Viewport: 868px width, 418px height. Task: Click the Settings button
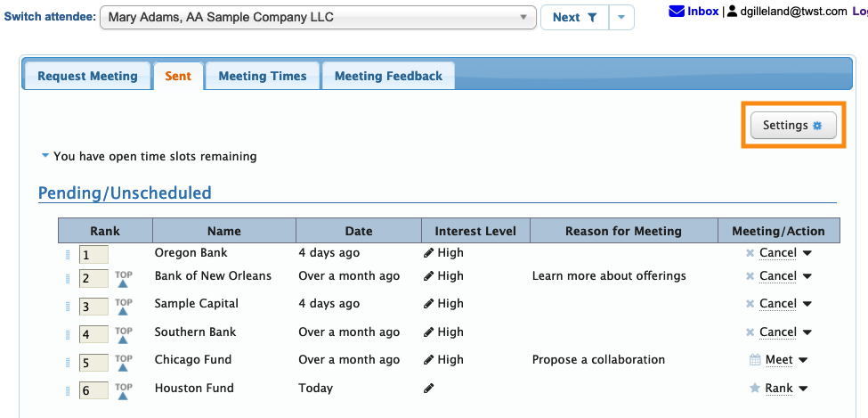793,126
